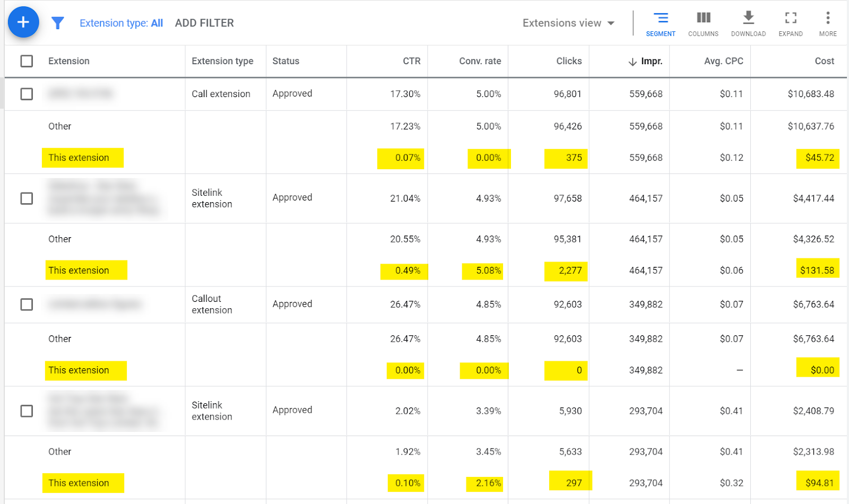Viewport: 849px width, 504px height.
Task: Click the funnel filter icon
Action: [x=57, y=23]
